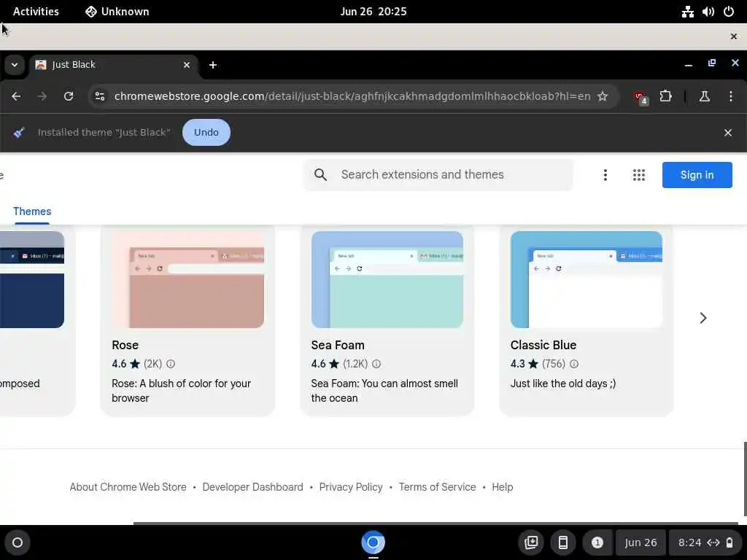Open the Classic Blue theme preview image

[586, 279]
